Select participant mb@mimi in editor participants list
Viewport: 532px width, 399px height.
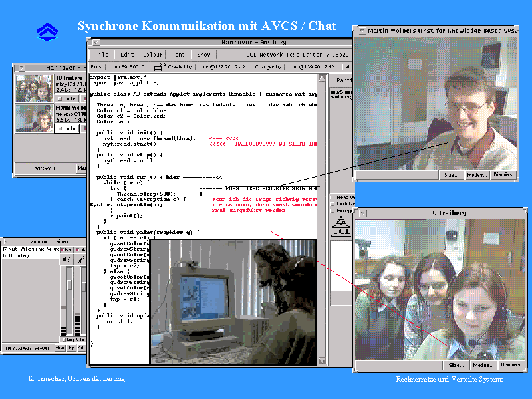point(342,92)
